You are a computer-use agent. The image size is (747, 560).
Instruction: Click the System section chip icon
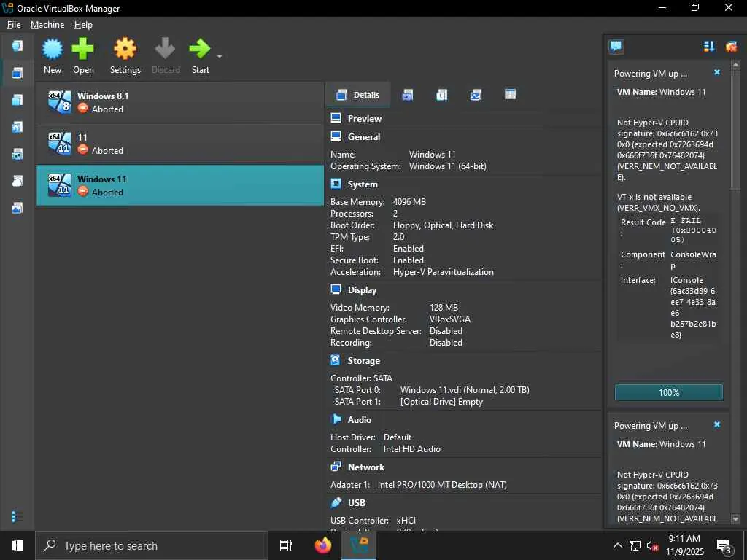click(336, 184)
